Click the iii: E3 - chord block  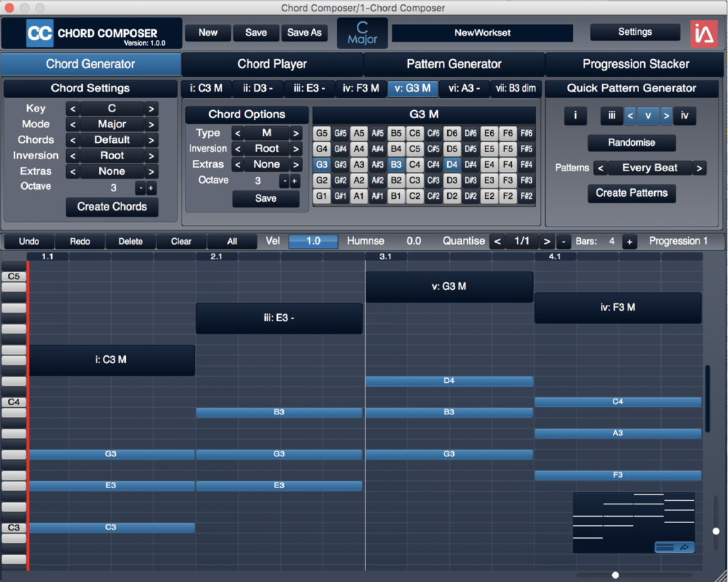(279, 318)
